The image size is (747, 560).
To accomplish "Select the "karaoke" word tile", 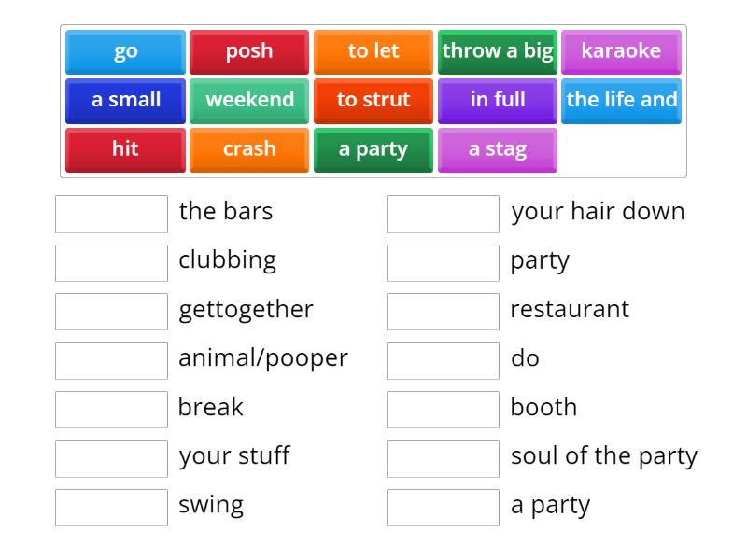I will (621, 51).
